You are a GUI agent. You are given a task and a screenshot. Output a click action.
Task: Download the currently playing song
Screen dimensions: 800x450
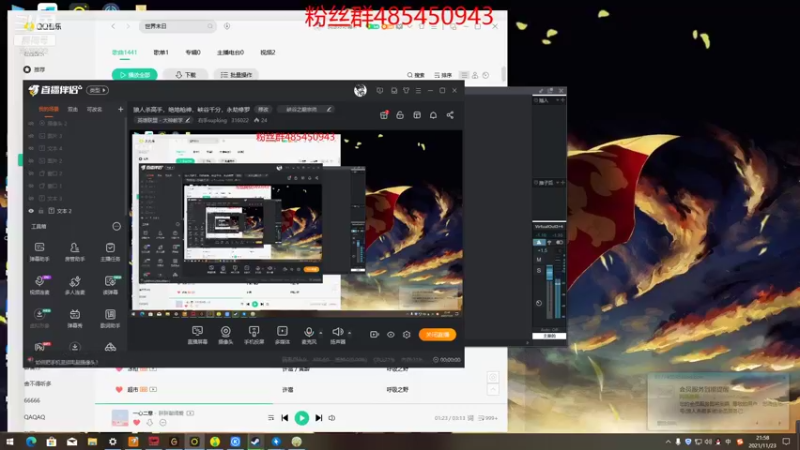click(x=149, y=422)
